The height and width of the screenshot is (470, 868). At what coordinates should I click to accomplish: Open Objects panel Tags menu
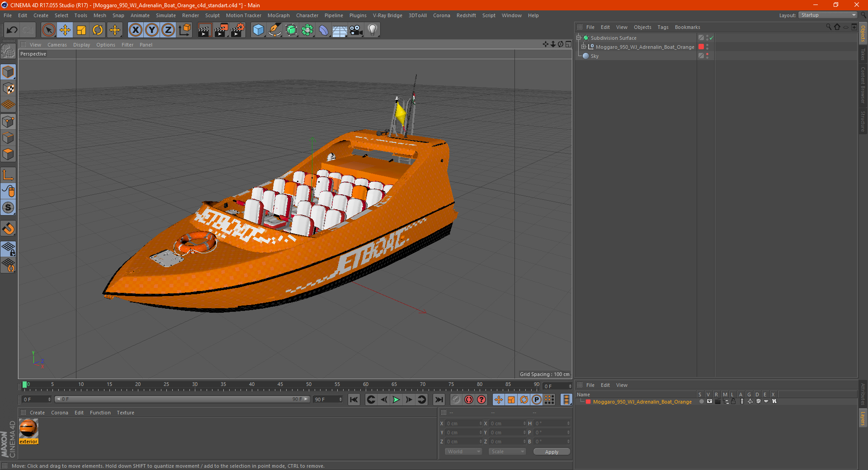tap(663, 27)
